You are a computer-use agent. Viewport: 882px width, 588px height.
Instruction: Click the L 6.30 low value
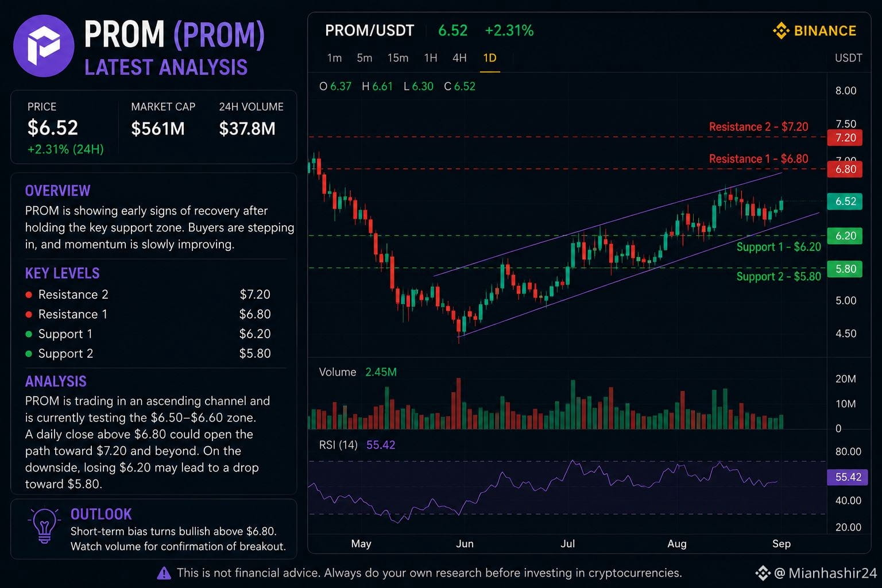coord(419,87)
